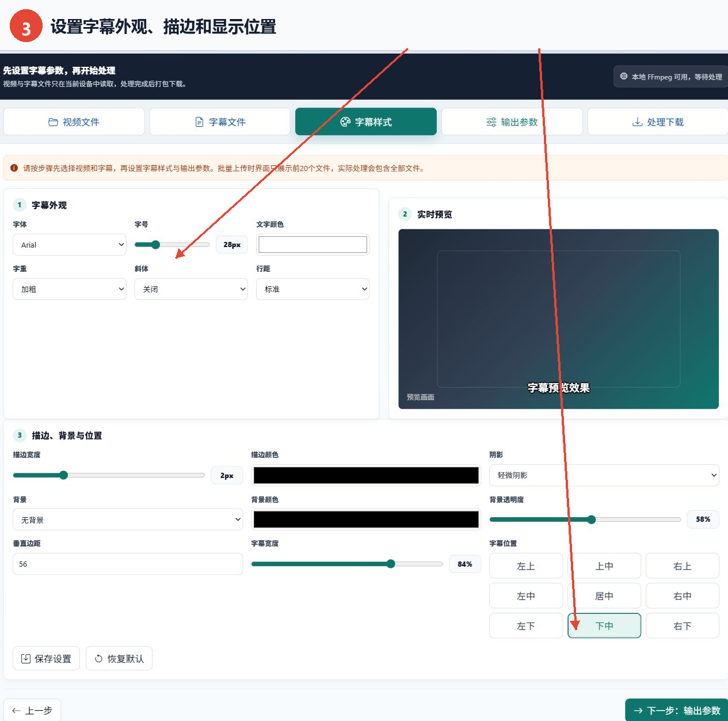Click the right arrow icon in 下一步
This screenshot has height=721, width=728.
click(x=638, y=711)
